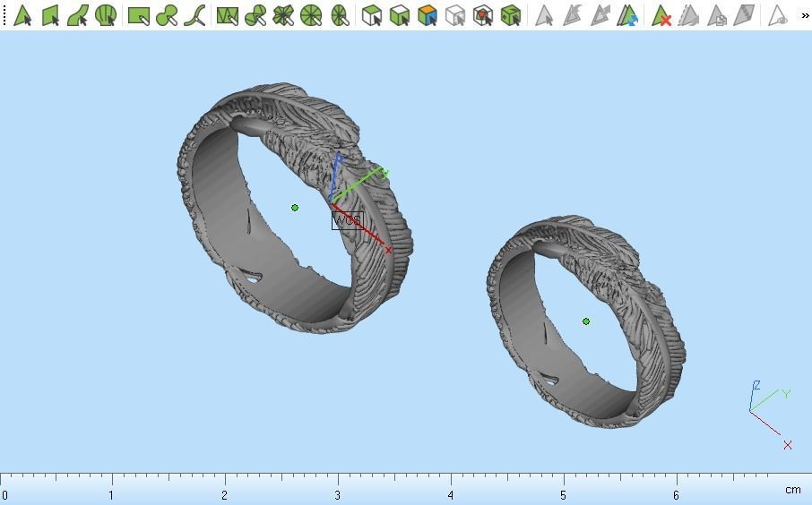Activate the triangulated rectangle marking tool
812x505 pixels.
[x=228, y=15]
